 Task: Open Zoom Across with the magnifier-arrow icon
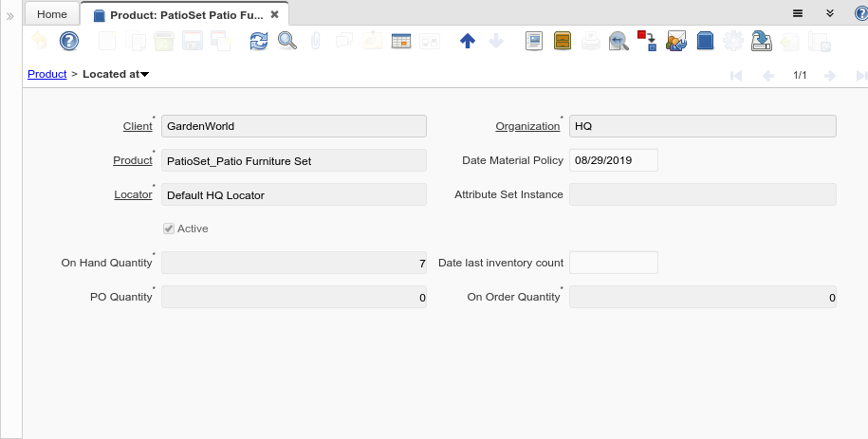[x=619, y=41]
